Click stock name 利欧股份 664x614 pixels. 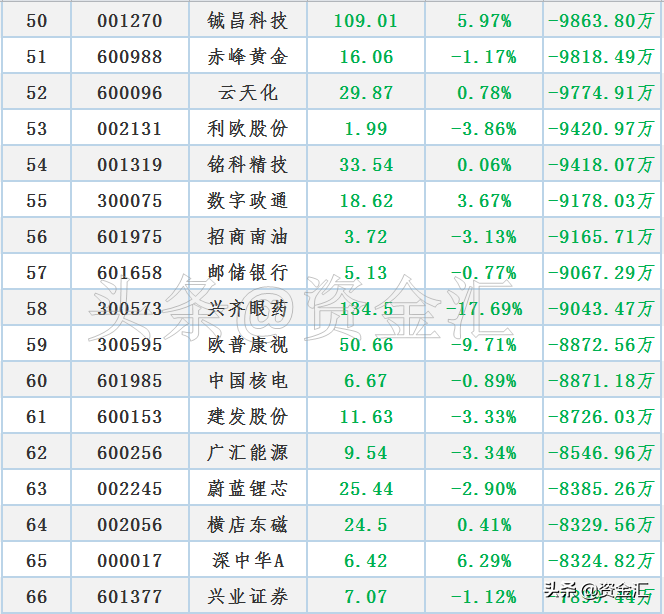tap(247, 129)
